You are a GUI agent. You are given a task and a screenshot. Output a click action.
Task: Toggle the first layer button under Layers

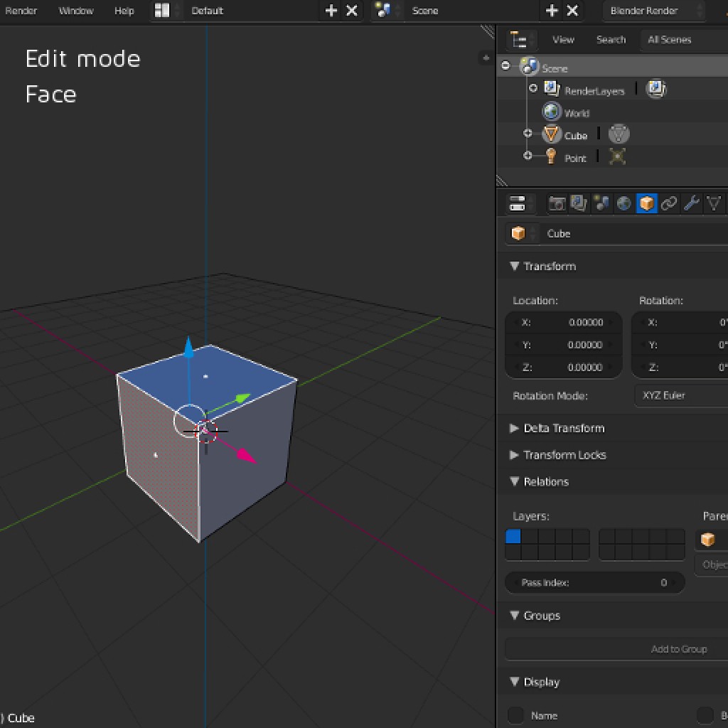tap(513, 537)
